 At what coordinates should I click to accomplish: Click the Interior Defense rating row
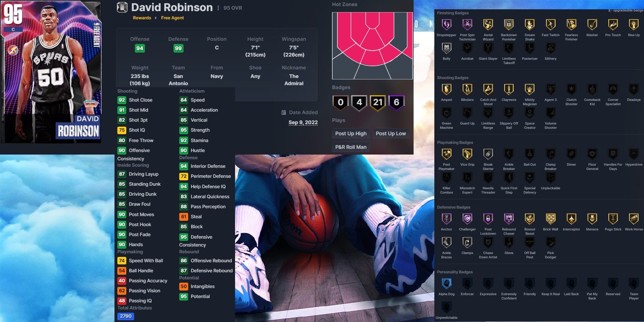[x=203, y=166]
